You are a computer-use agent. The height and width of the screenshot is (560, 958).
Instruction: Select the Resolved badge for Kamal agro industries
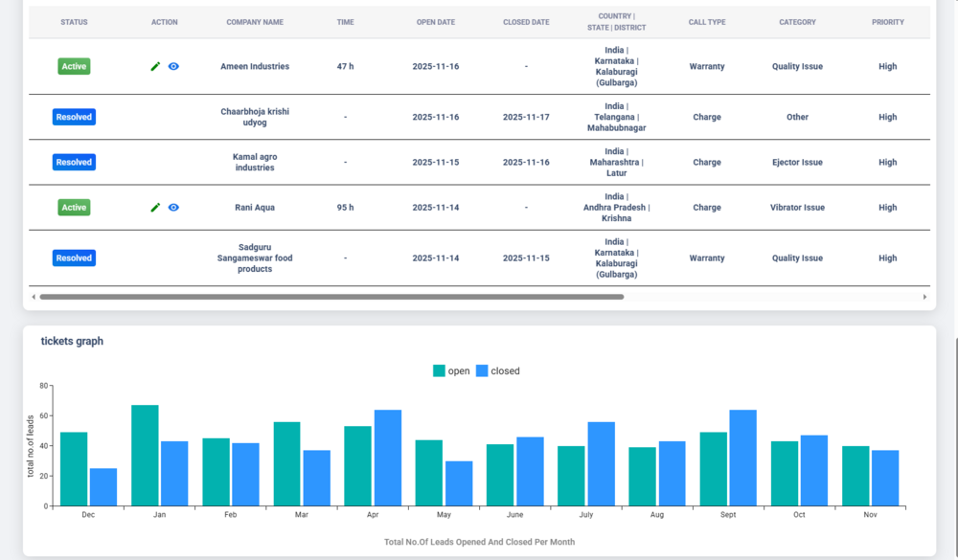[74, 162]
